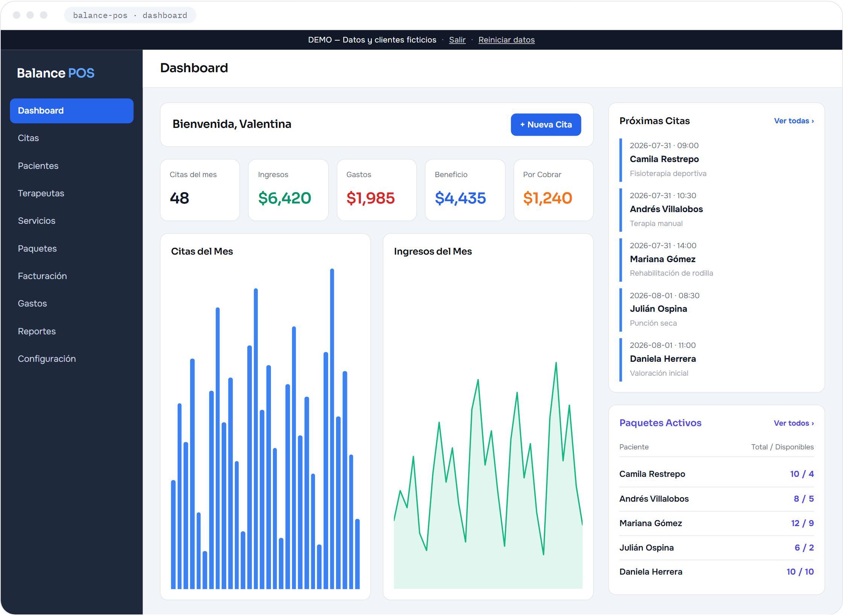Click the Dashboard page title
The width and height of the screenshot is (843, 616).
pos(194,68)
